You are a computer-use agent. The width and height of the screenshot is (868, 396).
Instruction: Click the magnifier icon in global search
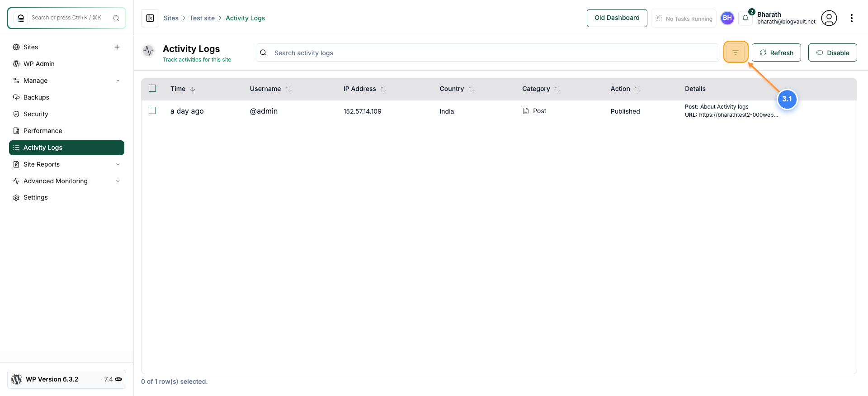116,18
